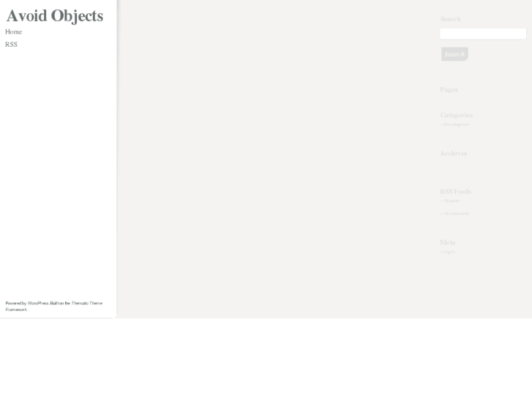Viewport: 532px width, 399px height.
Task: Open the RSS menu item
Action: pos(11,45)
